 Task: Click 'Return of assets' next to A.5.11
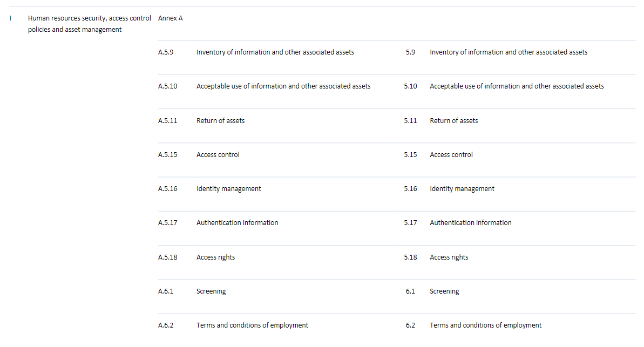tap(220, 121)
